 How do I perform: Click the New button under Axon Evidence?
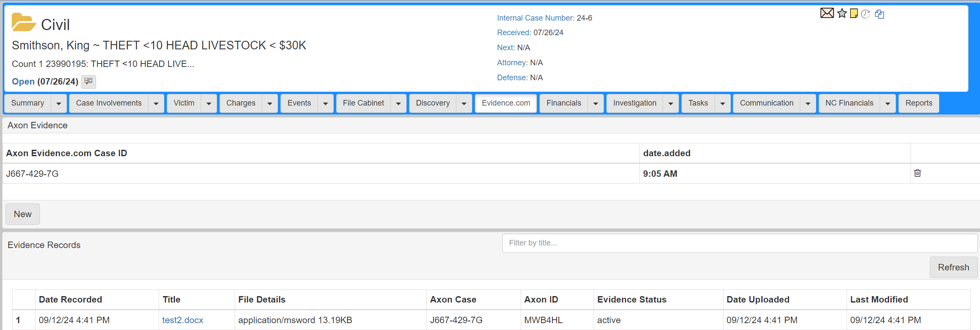click(23, 214)
